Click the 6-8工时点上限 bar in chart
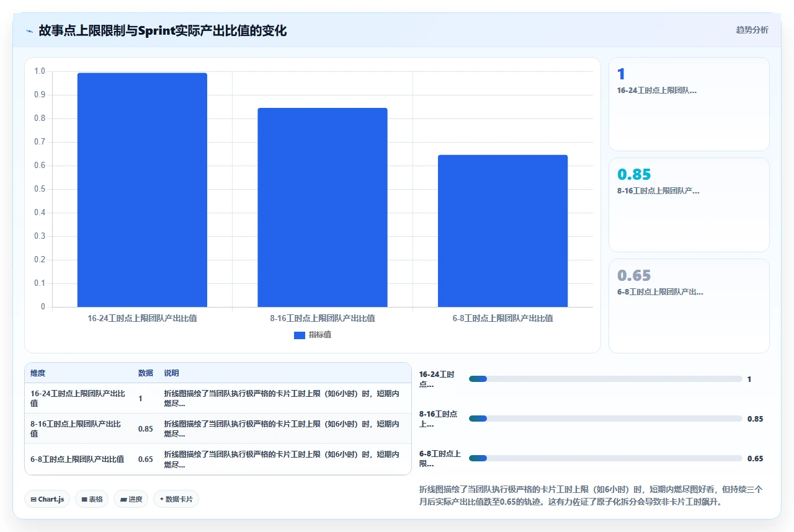Screen dimensions: 794x532 point(502,231)
